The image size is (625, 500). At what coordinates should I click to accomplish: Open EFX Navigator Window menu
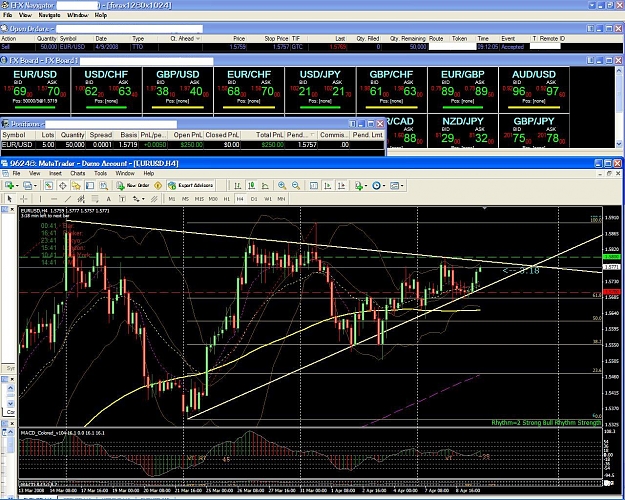(78, 15)
